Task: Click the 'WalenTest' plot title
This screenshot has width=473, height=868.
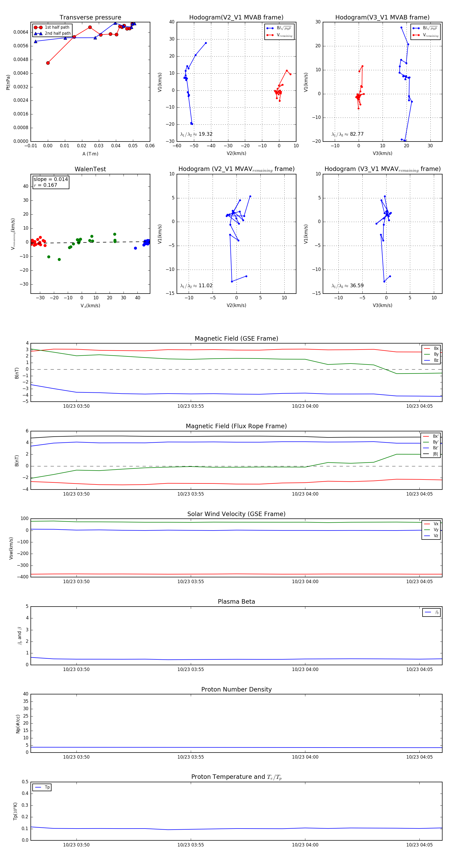Action: pyautogui.click(x=90, y=169)
